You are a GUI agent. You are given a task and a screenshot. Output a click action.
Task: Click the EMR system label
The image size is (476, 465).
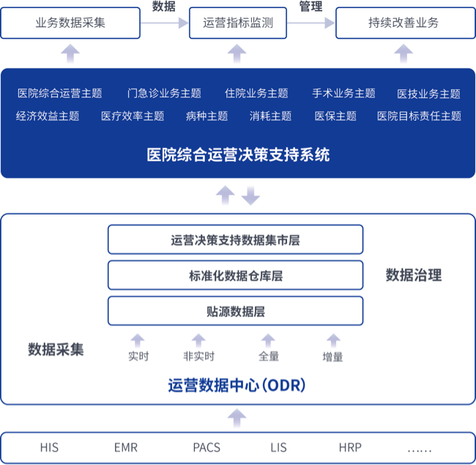tap(126, 447)
